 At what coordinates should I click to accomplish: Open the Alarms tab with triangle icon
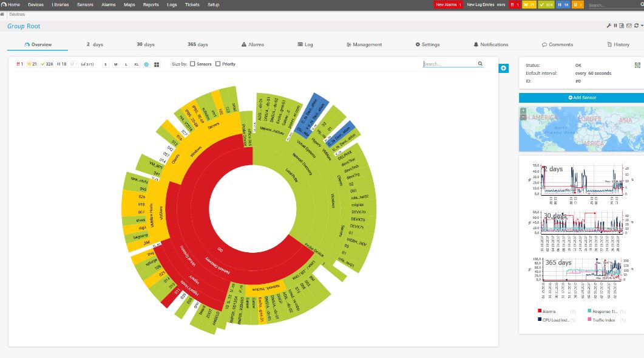253,44
